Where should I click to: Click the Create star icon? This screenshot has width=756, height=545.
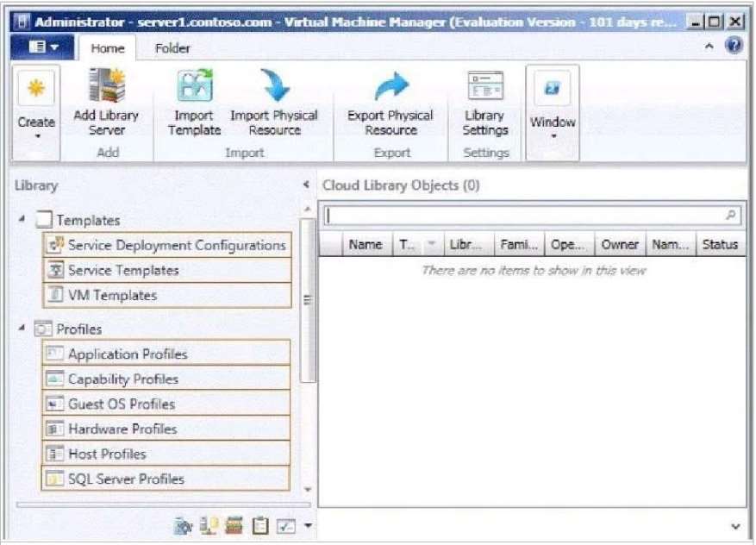(x=36, y=88)
